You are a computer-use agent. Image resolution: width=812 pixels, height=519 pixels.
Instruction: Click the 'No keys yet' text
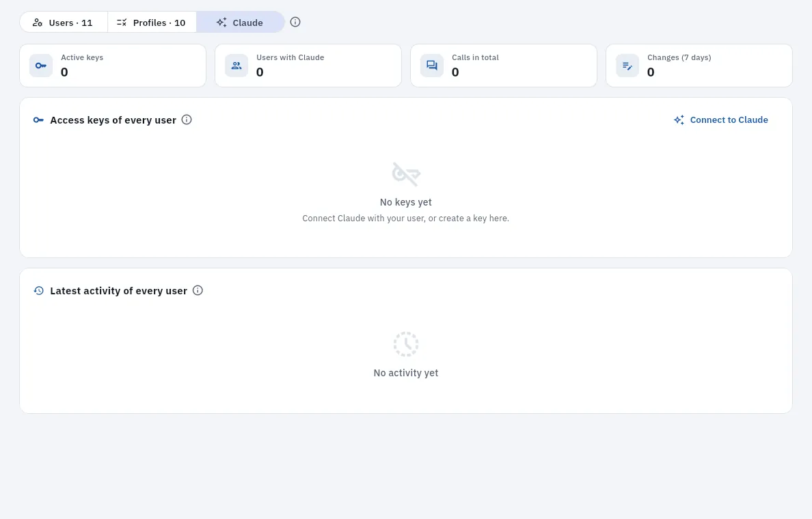point(406,202)
